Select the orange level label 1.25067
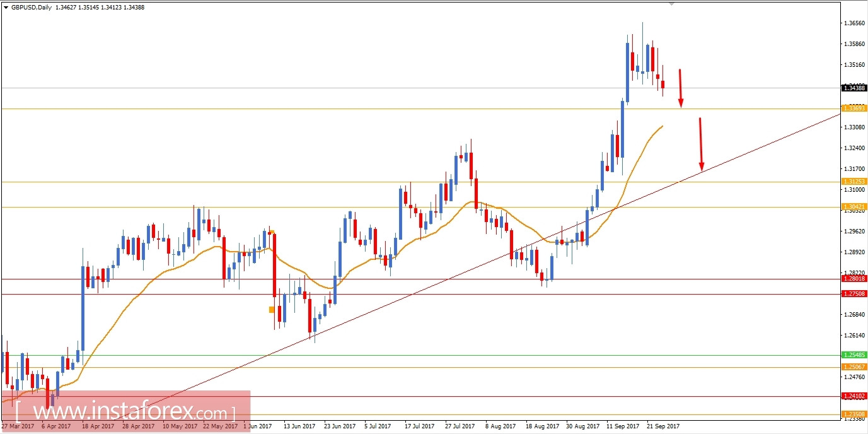 (x=854, y=367)
